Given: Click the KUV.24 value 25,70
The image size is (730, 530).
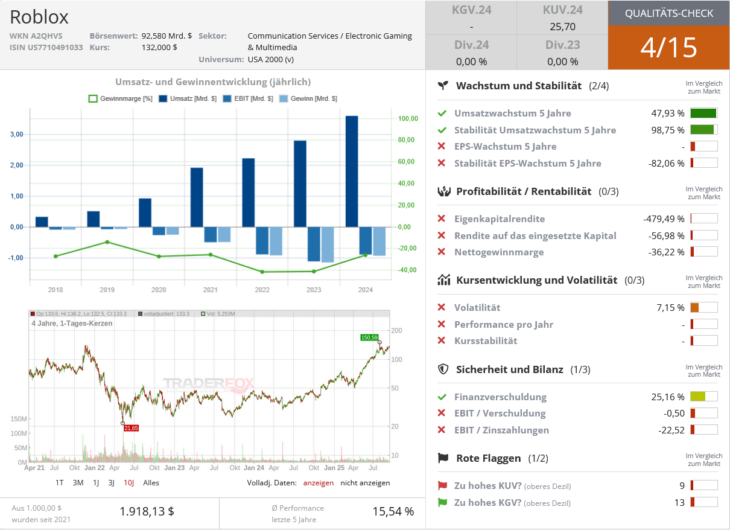Looking at the screenshot, I should [562, 27].
